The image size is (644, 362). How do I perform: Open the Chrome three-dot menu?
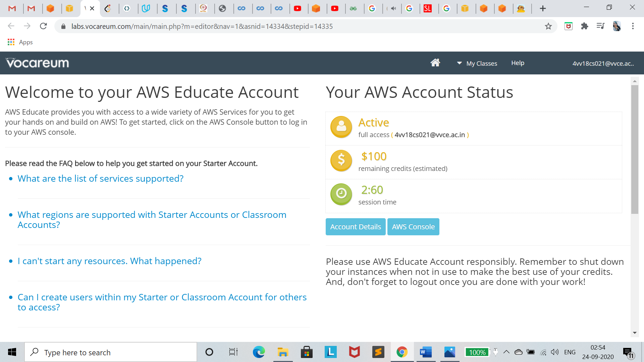633,26
